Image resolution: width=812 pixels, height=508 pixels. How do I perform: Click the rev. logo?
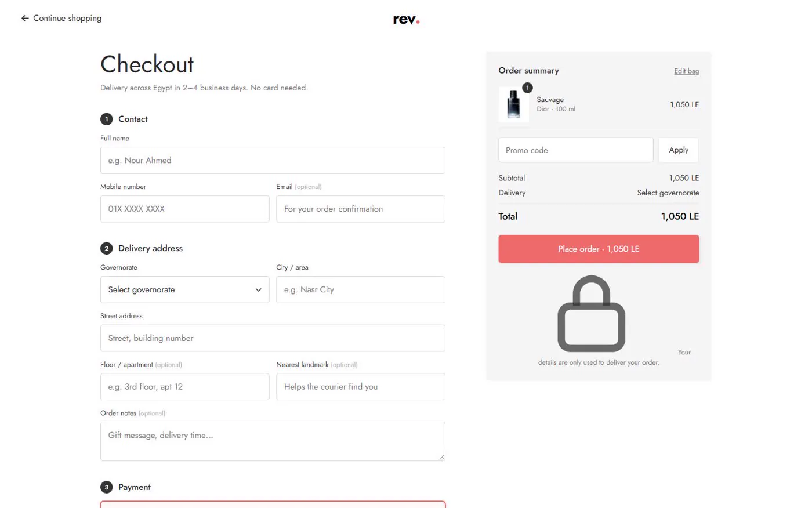tap(406, 20)
